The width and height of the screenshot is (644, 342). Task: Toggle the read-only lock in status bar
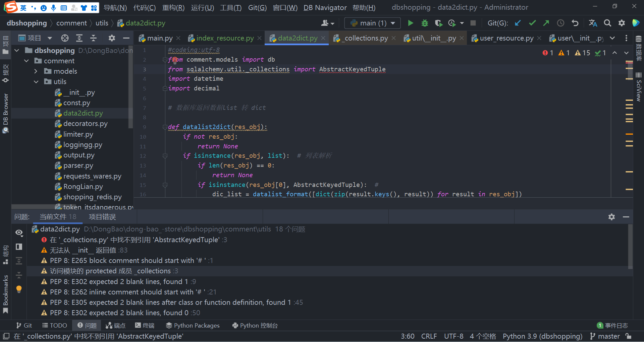coord(629,336)
